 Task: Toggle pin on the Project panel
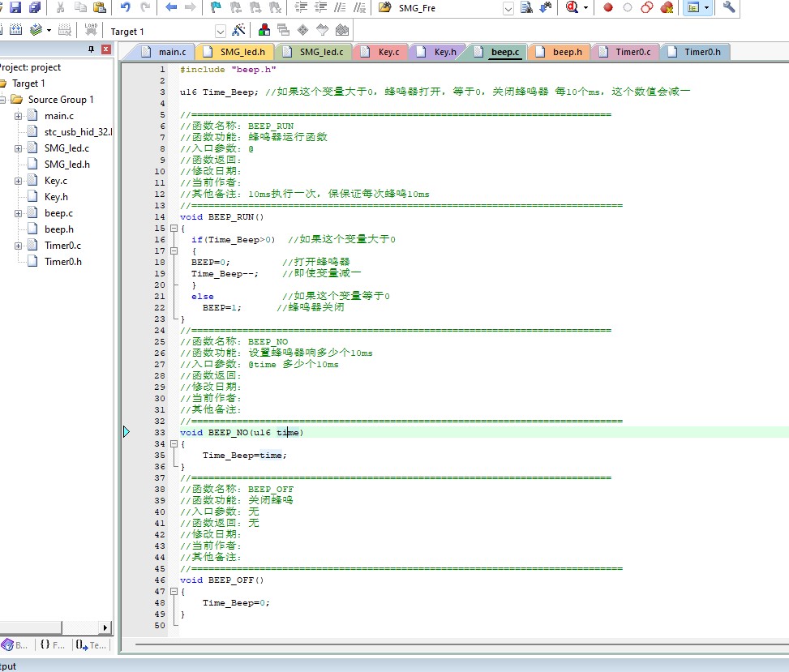click(x=91, y=49)
